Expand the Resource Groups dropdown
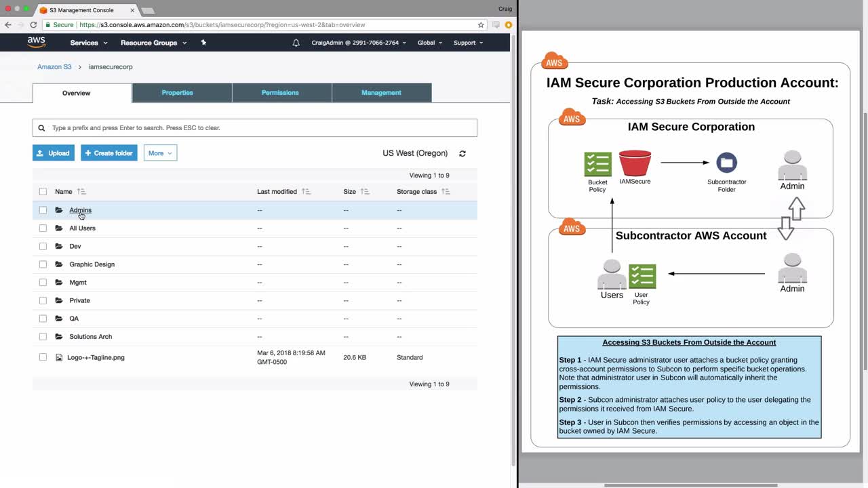This screenshot has width=868, height=488. click(x=153, y=43)
